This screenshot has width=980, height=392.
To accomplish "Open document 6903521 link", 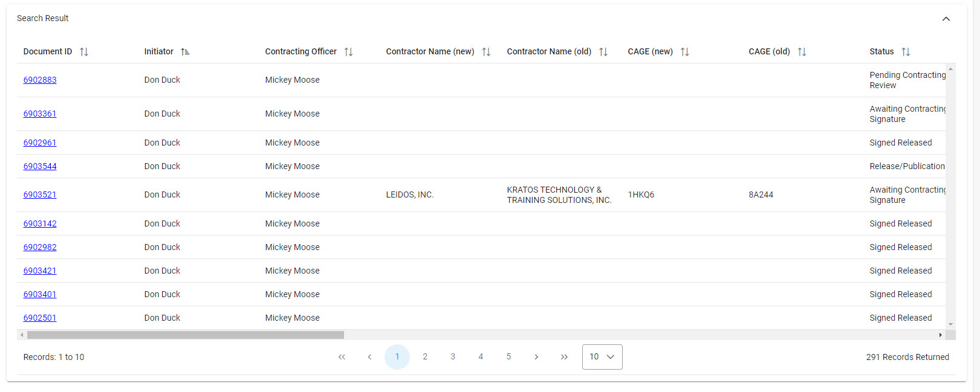I will [x=40, y=194].
